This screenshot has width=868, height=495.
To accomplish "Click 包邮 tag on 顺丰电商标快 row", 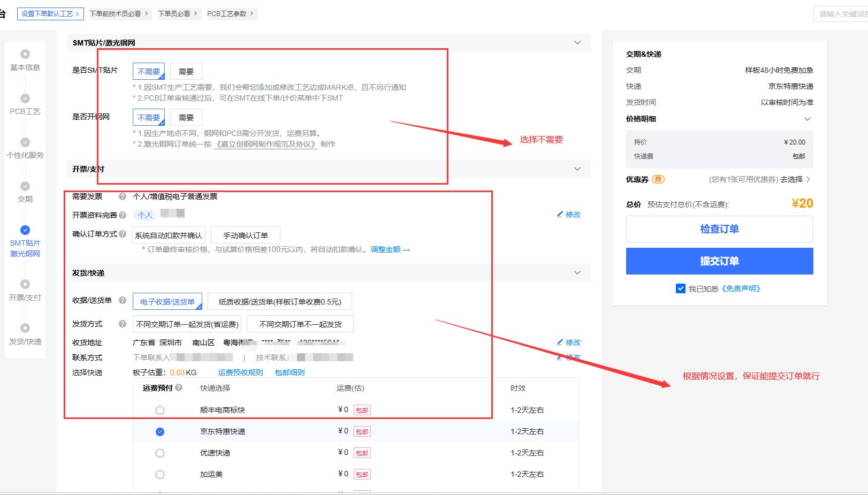I will point(362,410).
